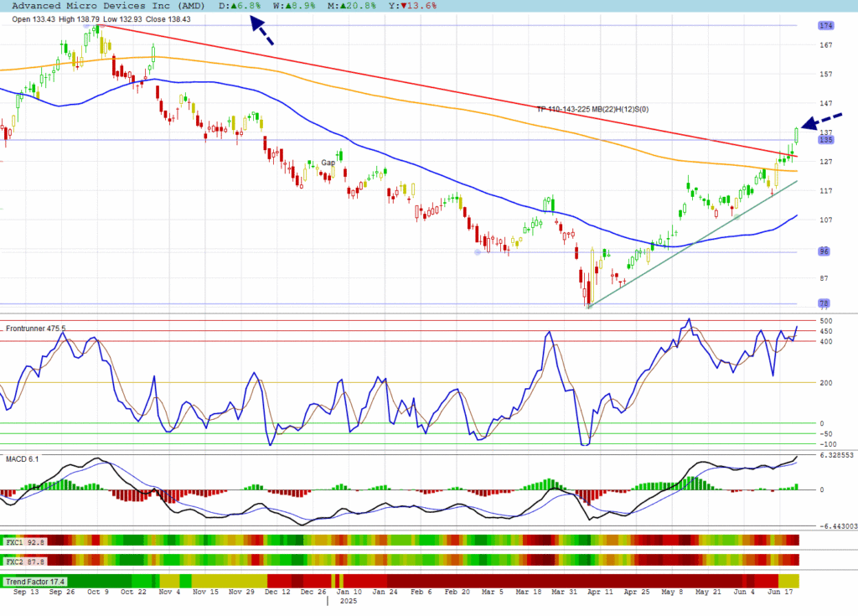This screenshot has height=616, width=858.
Task: Click the Close 138.43 readout
Action: (x=168, y=19)
